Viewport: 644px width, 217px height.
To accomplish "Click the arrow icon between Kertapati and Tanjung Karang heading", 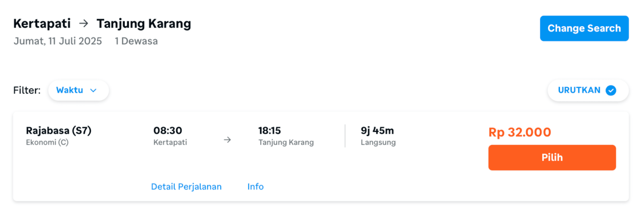I will pos(84,24).
